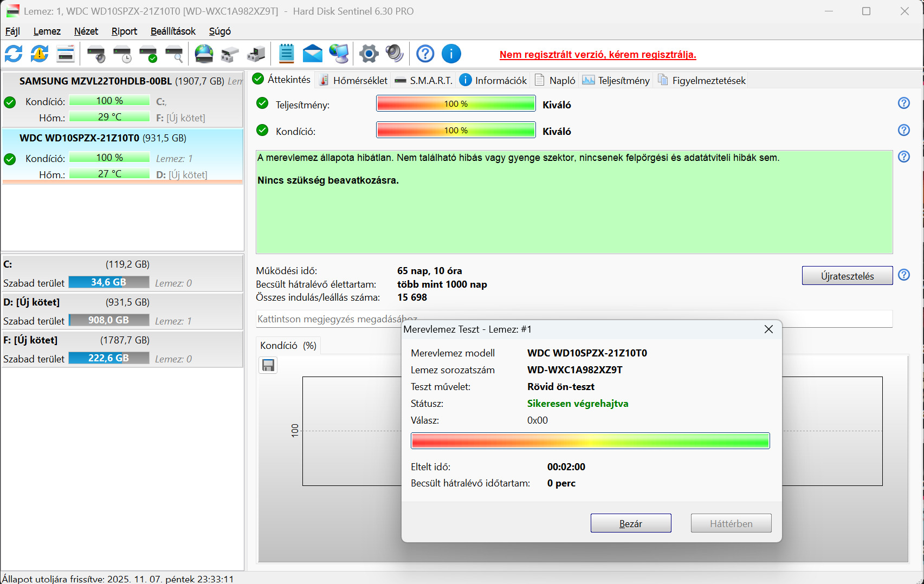Click the D: free space 908,0 GB bar

109,320
